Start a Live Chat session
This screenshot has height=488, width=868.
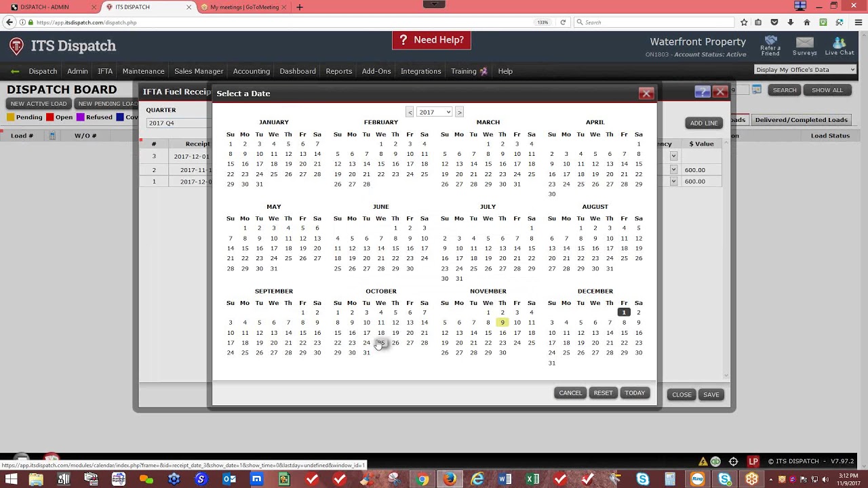click(840, 45)
